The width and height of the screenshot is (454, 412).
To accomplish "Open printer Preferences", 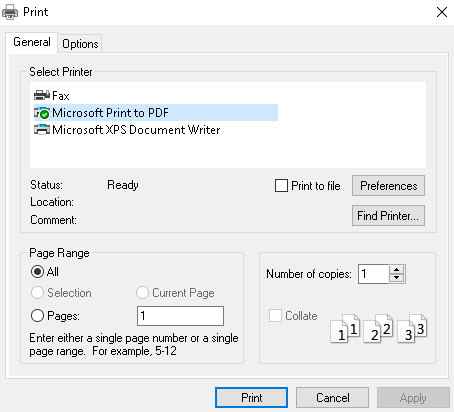I will 388,186.
